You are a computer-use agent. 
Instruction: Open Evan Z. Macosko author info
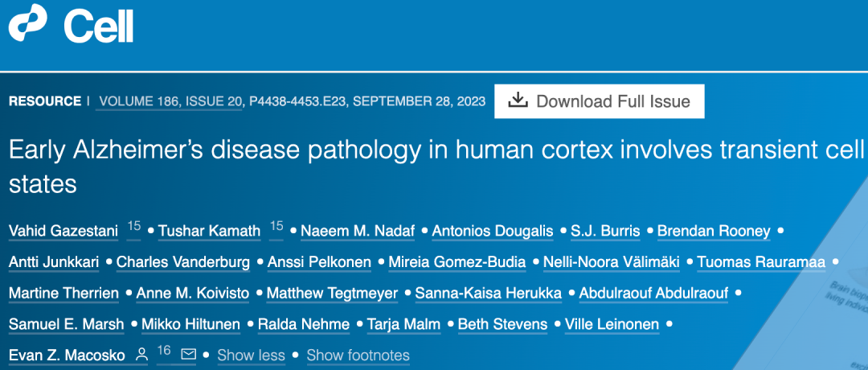point(67,355)
